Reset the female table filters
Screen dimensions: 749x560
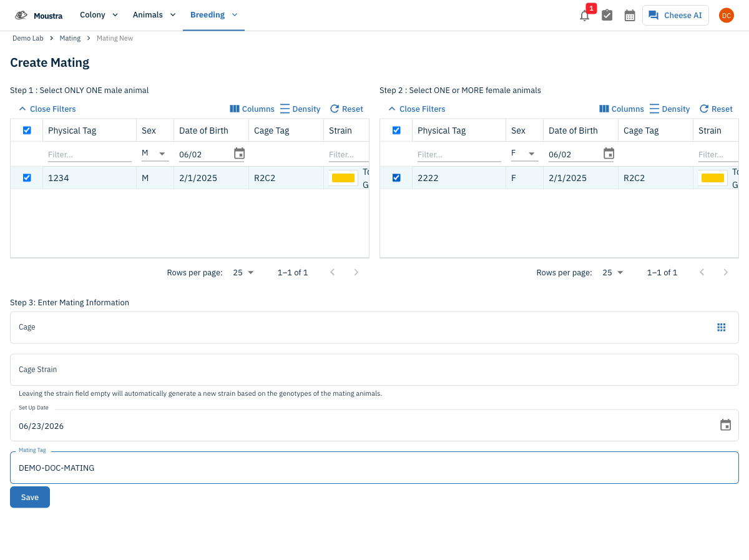tap(716, 109)
